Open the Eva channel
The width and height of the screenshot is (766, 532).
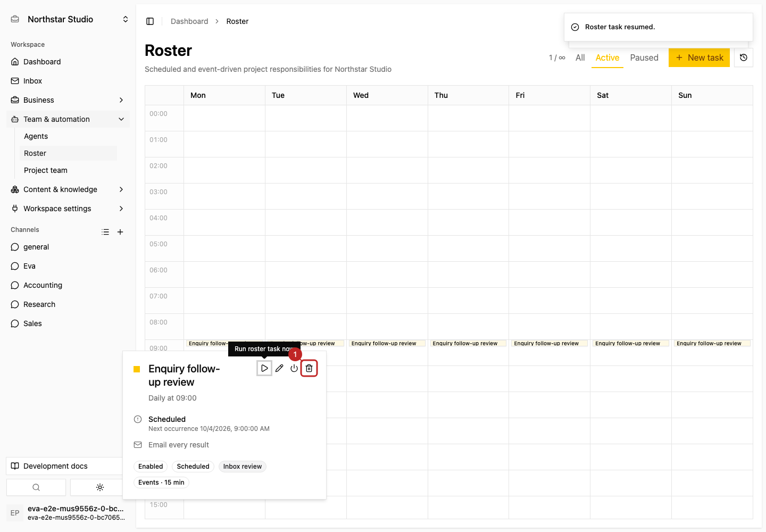click(68, 266)
